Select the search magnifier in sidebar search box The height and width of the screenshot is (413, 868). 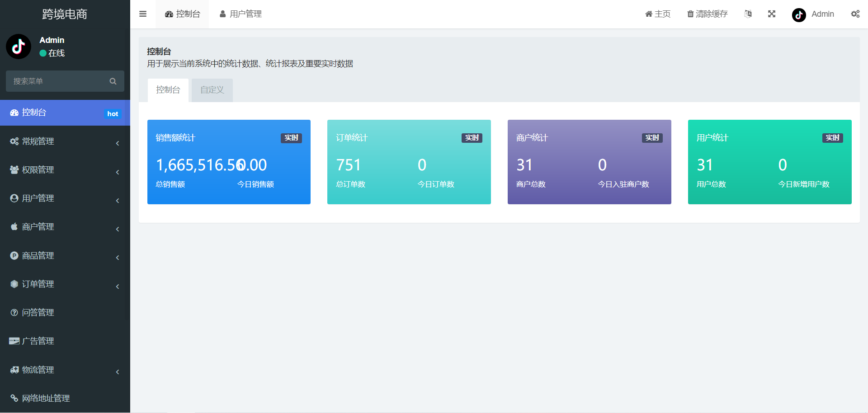click(x=113, y=81)
